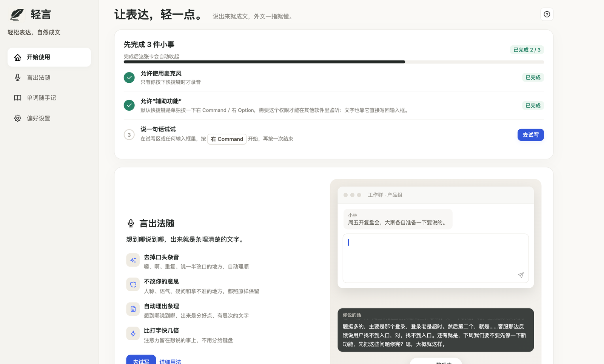
Task: Click into the demo chat input box
Action: pyautogui.click(x=436, y=258)
